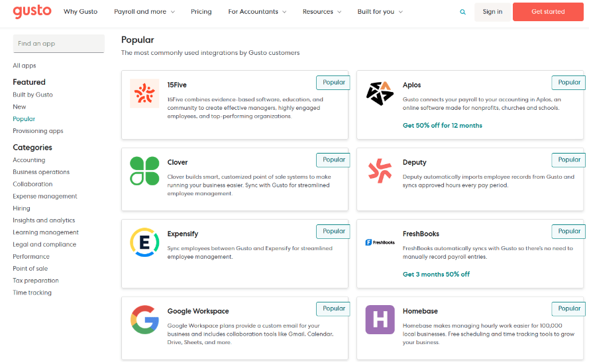Select the purple Homebase logo
589x364 pixels.
click(380, 320)
